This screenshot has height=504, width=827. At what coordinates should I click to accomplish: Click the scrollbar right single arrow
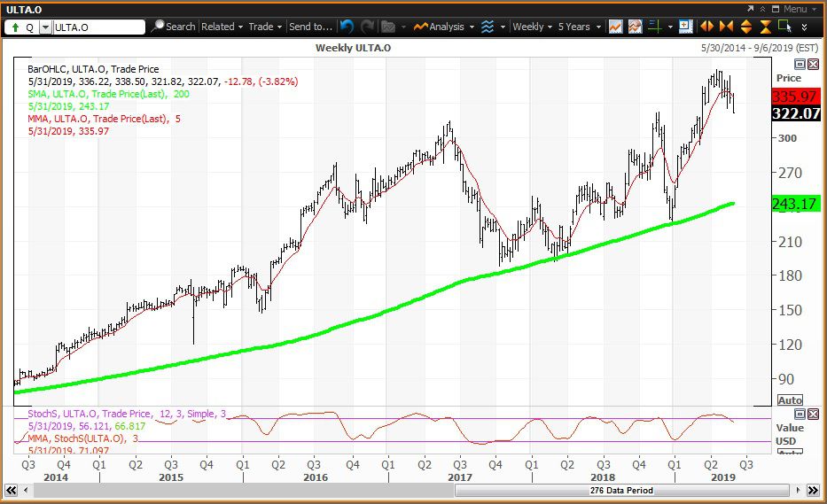pos(798,491)
